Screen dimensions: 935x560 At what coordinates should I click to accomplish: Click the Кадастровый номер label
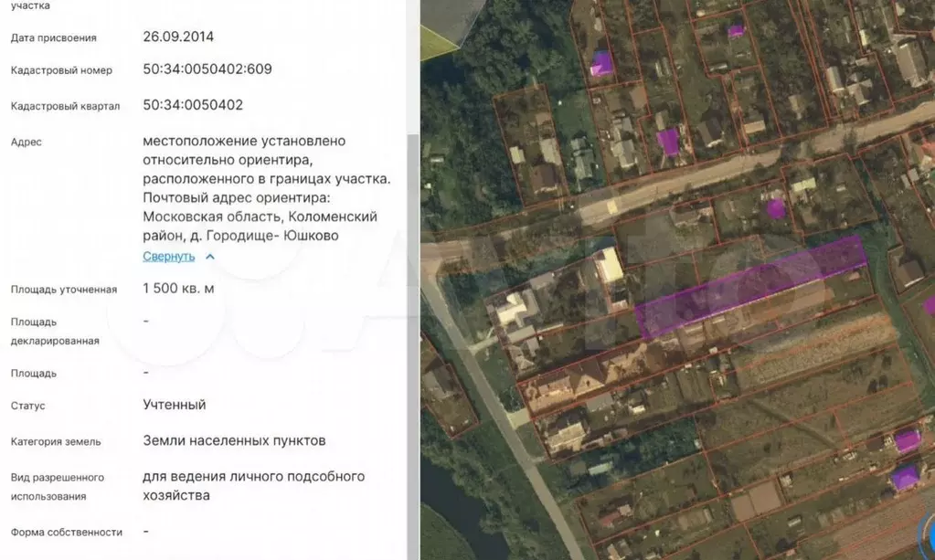[x=61, y=70]
